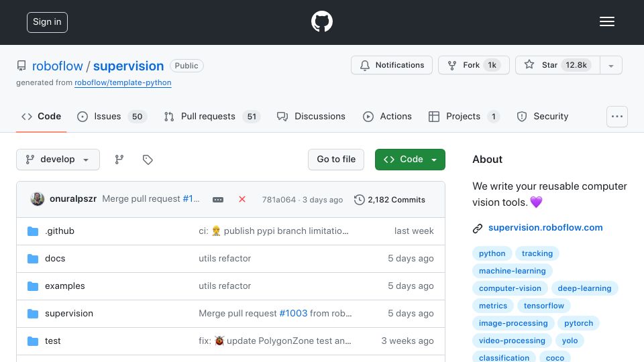Expand the Star lists dropdown arrow
Screen dimensions: 644x362
pos(611,66)
